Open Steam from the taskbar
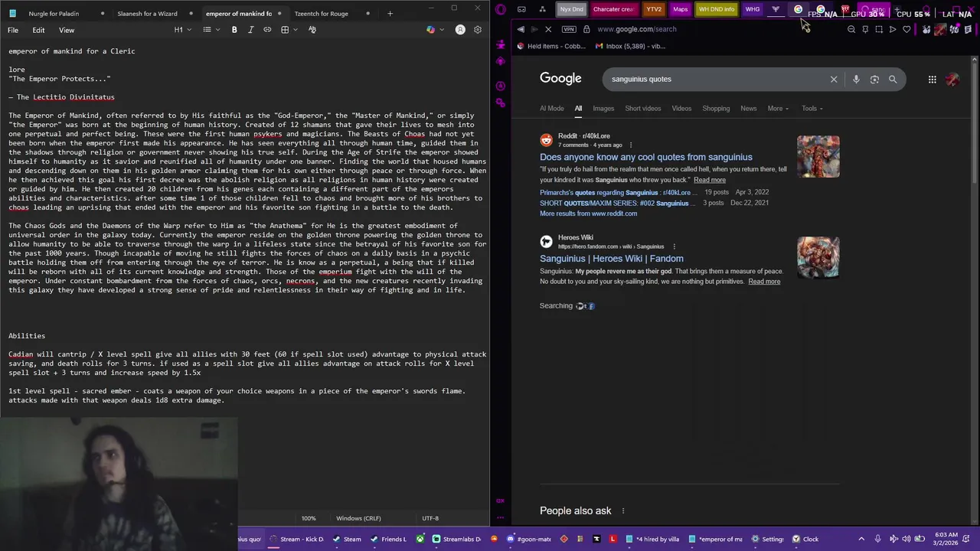 tap(347, 539)
